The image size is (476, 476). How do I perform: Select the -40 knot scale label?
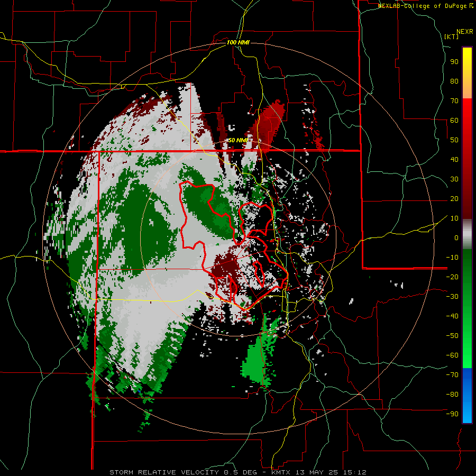tap(452, 316)
